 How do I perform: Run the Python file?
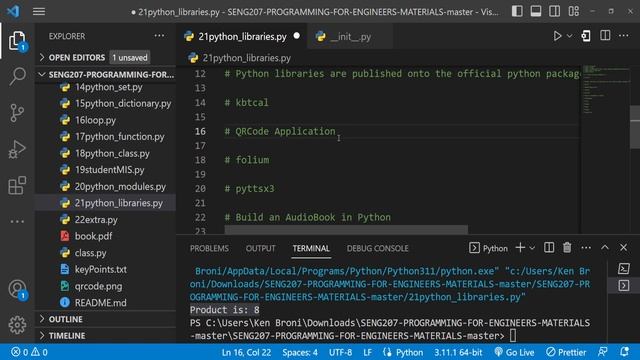[557, 36]
